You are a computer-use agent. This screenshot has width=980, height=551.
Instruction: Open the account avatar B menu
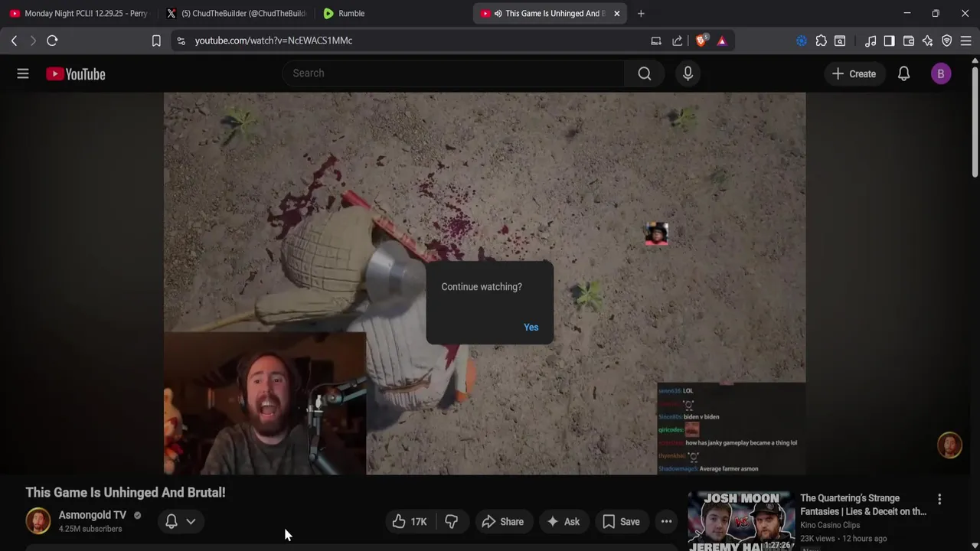click(x=941, y=73)
